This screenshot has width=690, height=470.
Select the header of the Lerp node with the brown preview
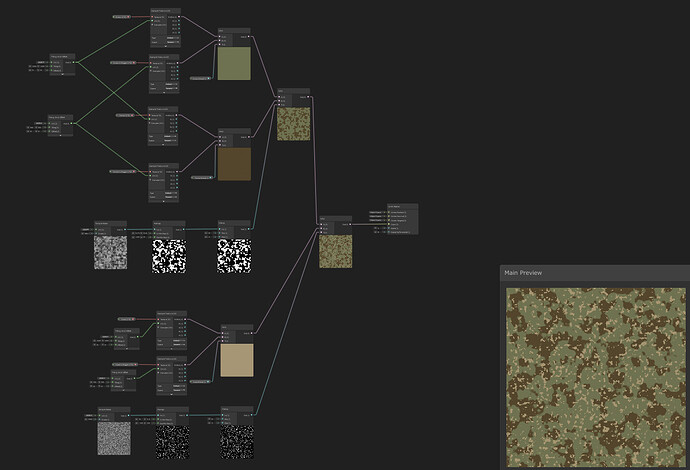234,131
